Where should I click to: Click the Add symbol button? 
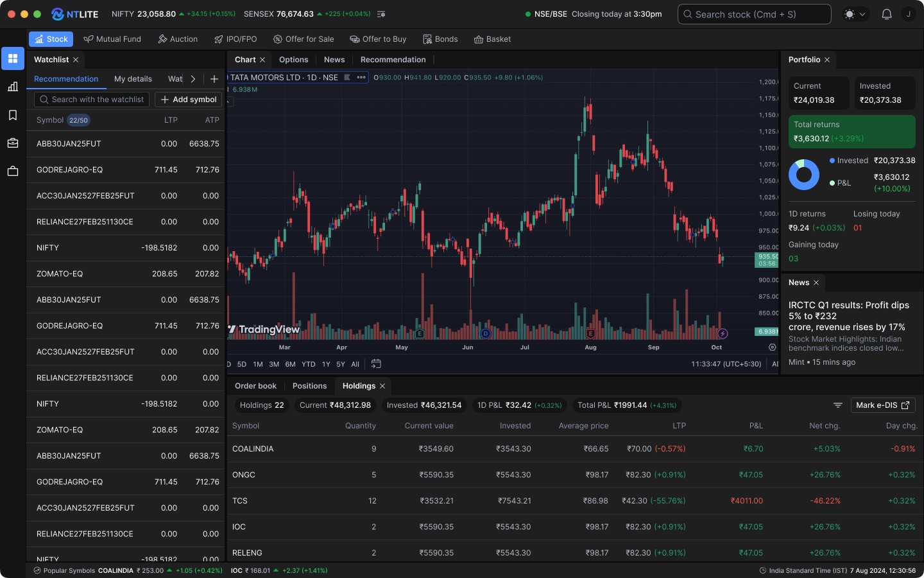189,100
